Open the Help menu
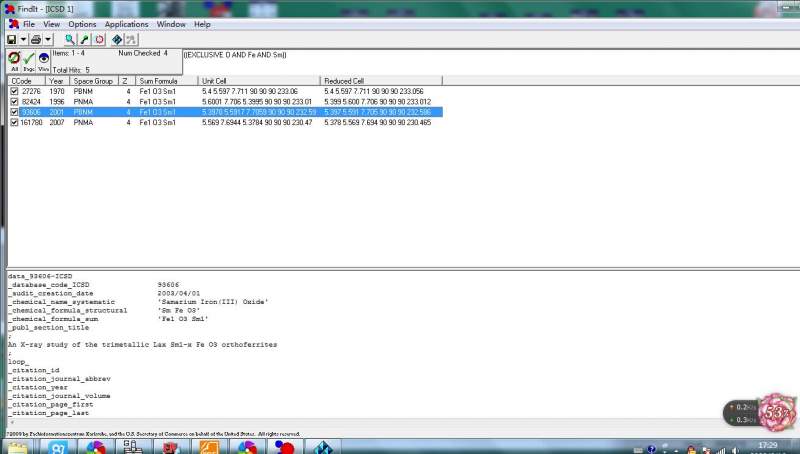 pos(202,24)
